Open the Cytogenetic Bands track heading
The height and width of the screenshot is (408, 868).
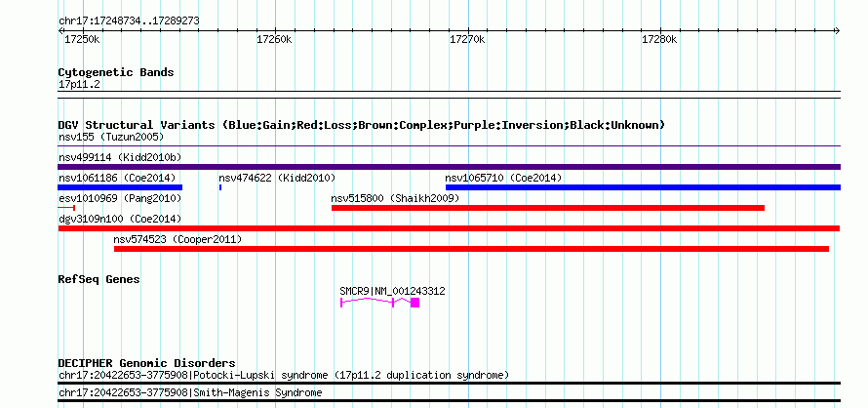[x=116, y=72]
